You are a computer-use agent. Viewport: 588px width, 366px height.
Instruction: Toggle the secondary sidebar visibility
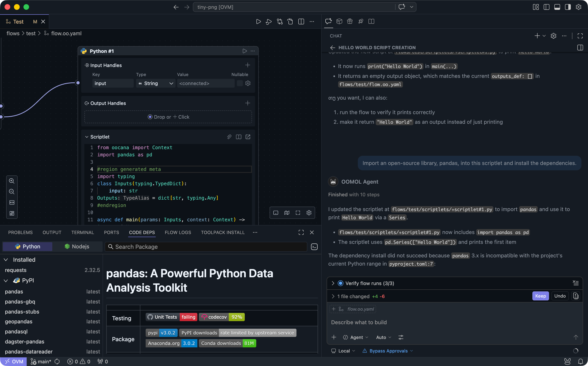568,7
